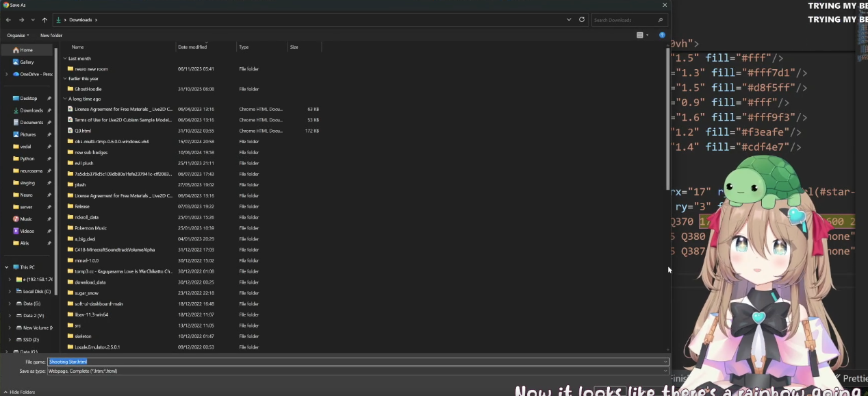The image size is (868, 396).
Task: Collapse the Last month group
Action: pyautogui.click(x=65, y=58)
